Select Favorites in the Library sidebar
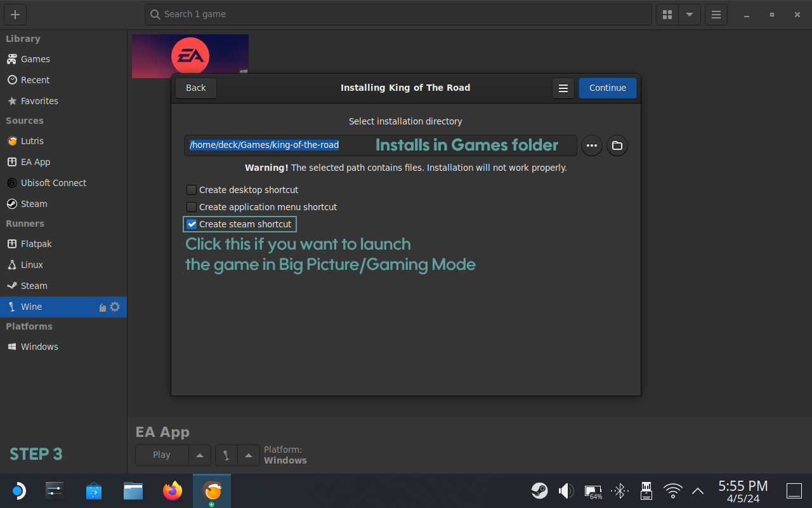The height and width of the screenshot is (508, 812). [39, 101]
